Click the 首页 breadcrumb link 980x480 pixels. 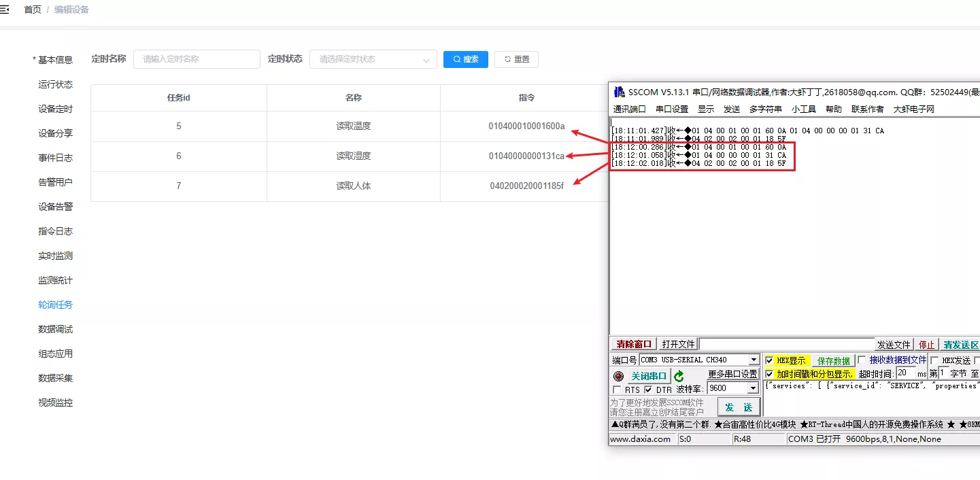pos(33,10)
